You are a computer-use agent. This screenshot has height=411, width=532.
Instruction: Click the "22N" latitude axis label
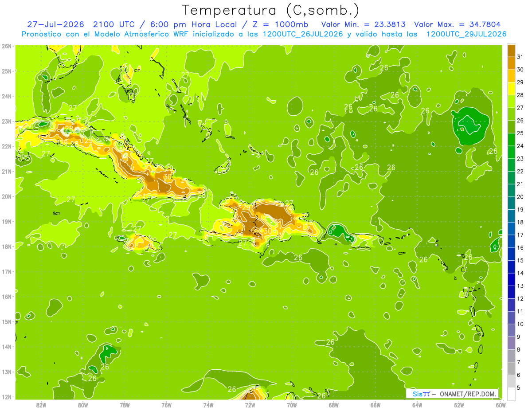click(x=7, y=146)
